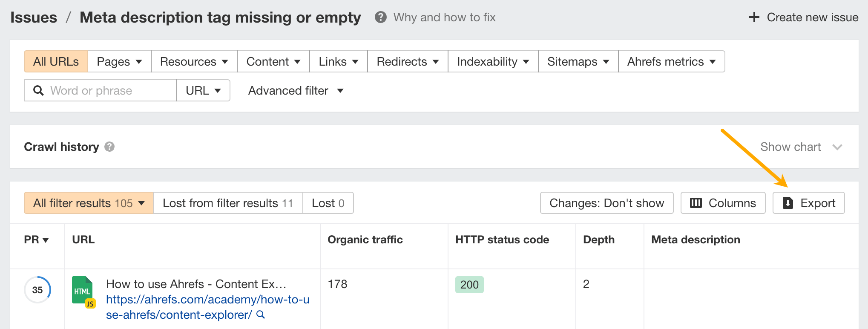Click the HTML file type icon in the first row

click(x=83, y=292)
